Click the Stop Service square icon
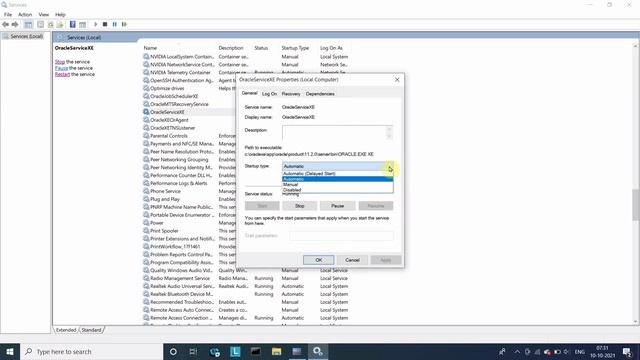 click(x=105, y=24)
